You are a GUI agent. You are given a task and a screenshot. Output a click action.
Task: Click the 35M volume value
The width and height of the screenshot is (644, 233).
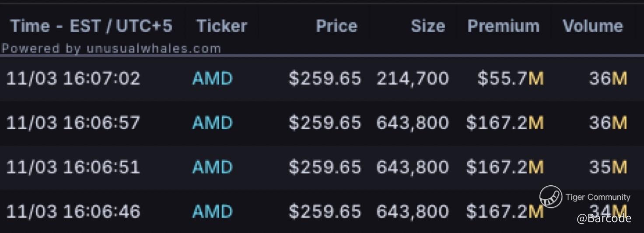(x=608, y=167)
